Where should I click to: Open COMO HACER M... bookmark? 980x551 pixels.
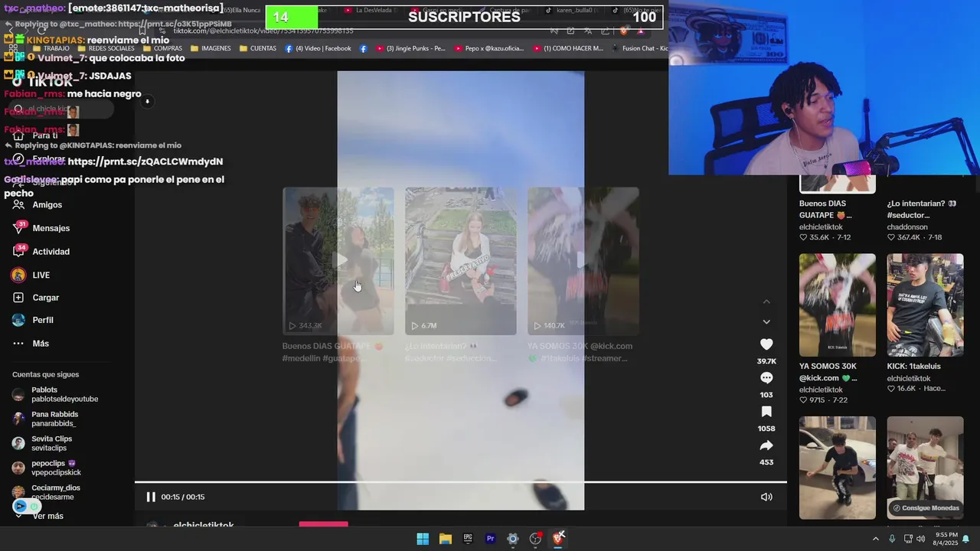(x=568, y=48)
